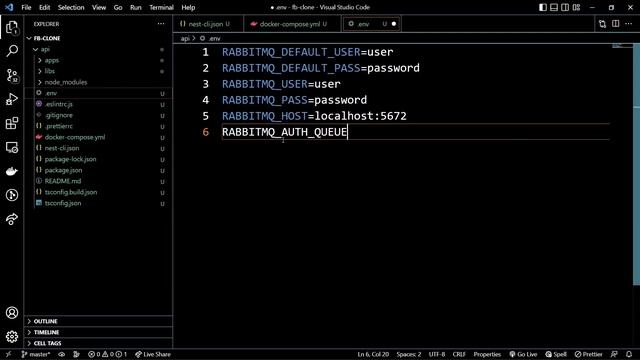Open the Docker view
Screen dimensions: 640x360
(x=12, y=171)
